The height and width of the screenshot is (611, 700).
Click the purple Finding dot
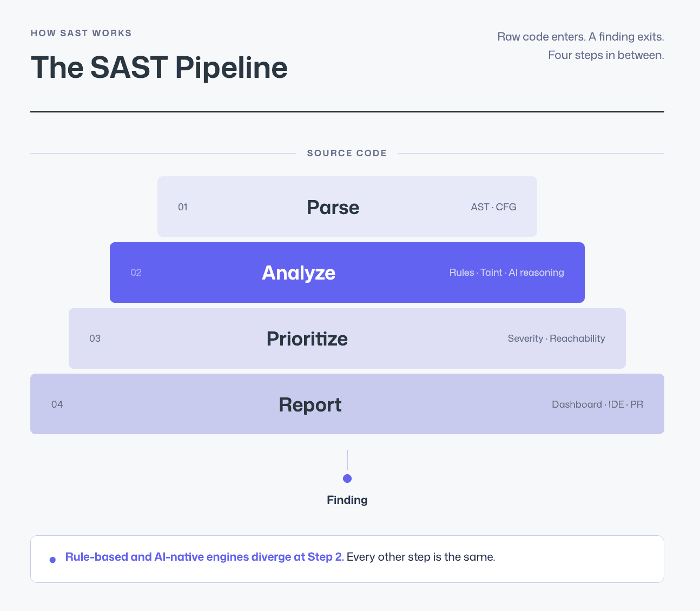click(347, 479)
